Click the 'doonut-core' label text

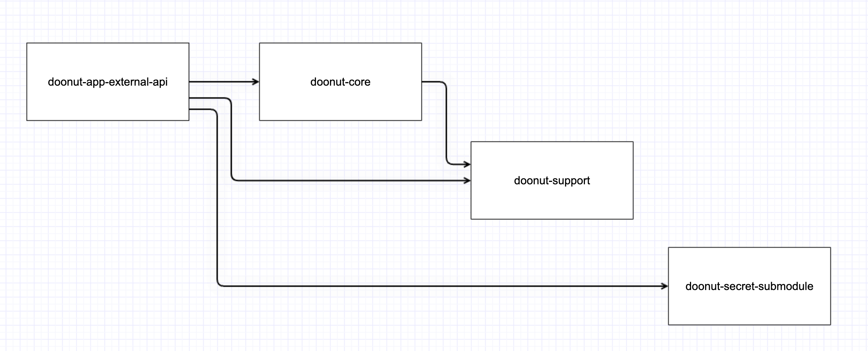tap(340, 82)
